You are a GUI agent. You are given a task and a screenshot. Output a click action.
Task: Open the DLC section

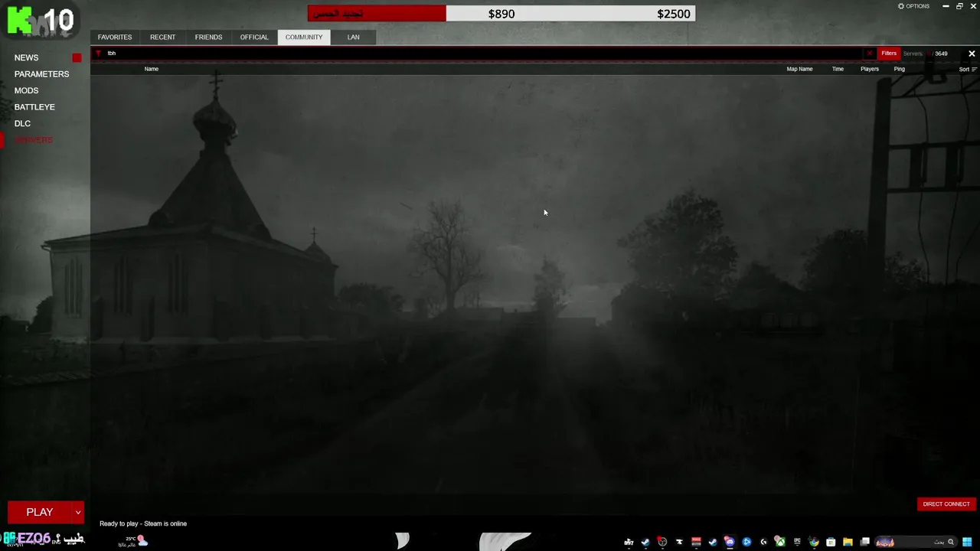[22, 123]
